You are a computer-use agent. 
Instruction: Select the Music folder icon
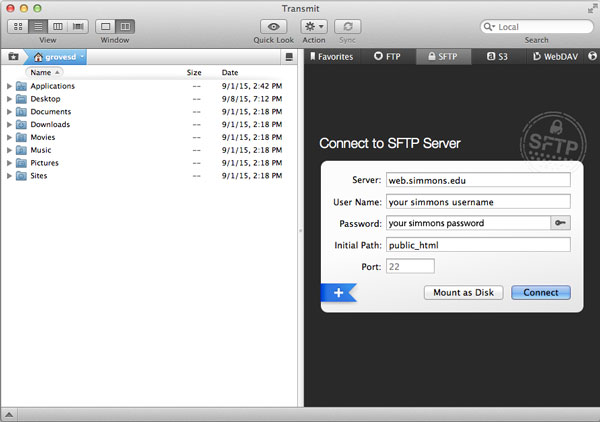tap(21, 150)
